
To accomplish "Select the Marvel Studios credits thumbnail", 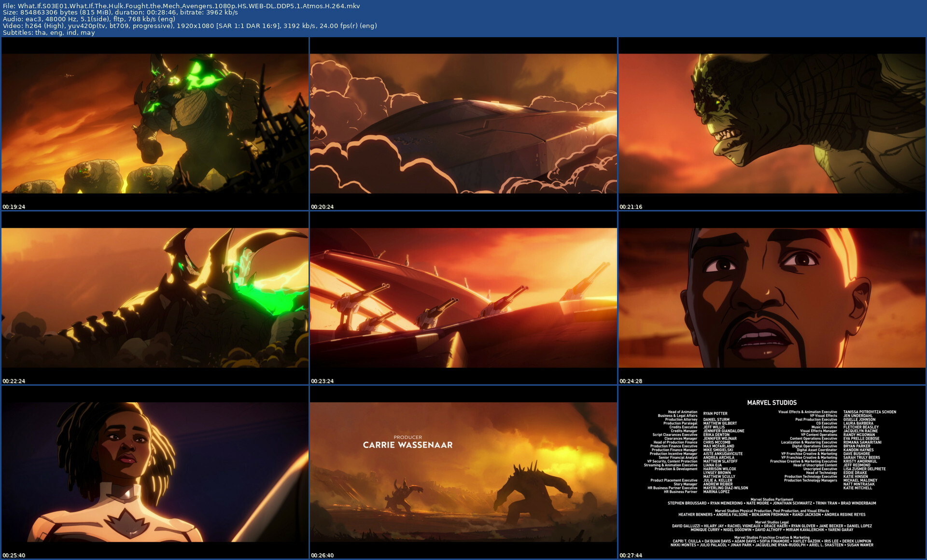I will point(772,472).
